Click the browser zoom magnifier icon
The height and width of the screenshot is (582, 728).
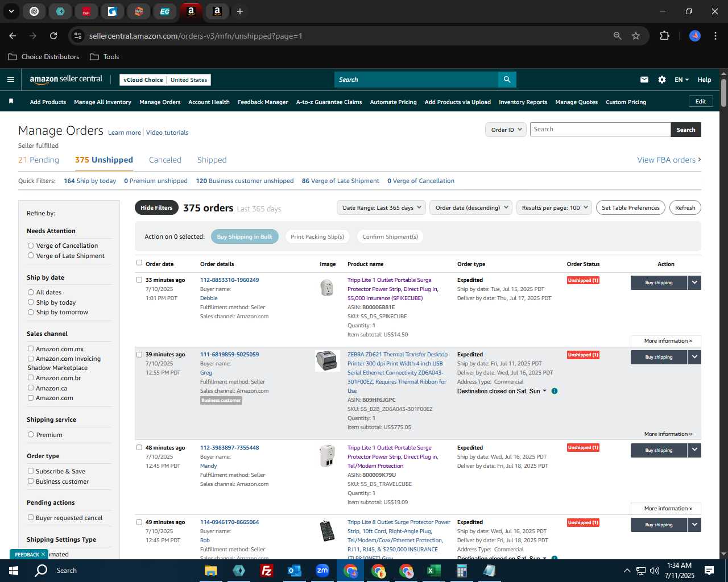tap(618, 36)
